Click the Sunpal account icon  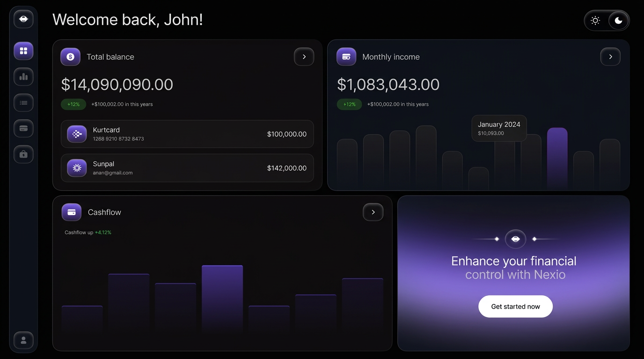coord(77,168)
